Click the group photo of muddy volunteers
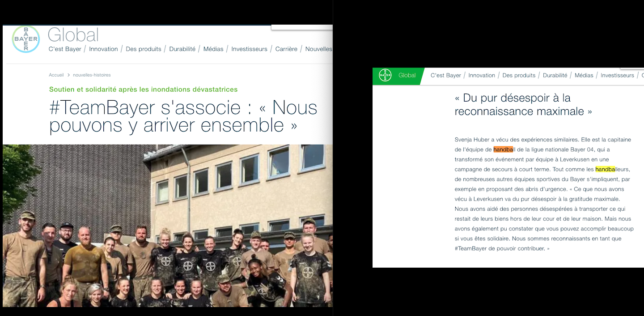 [168, 226]
